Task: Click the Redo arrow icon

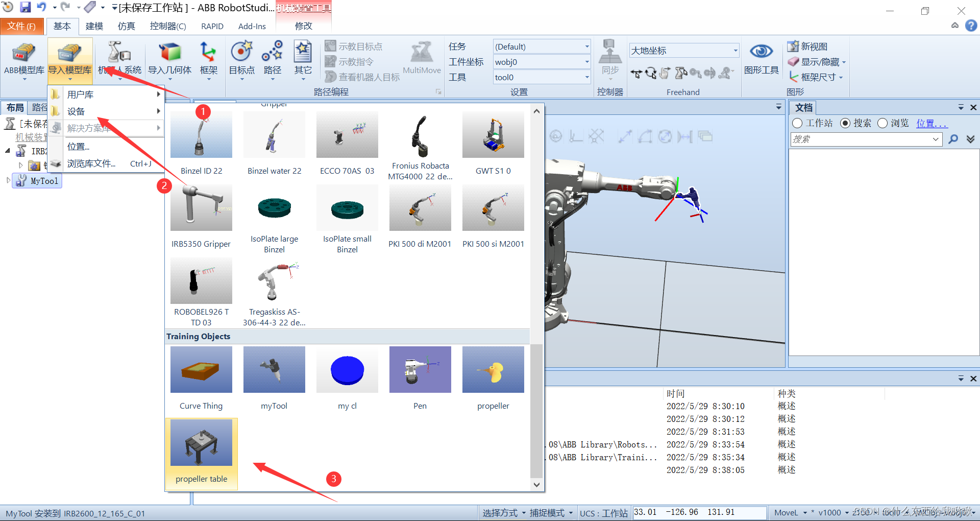Action: (65, 7)
